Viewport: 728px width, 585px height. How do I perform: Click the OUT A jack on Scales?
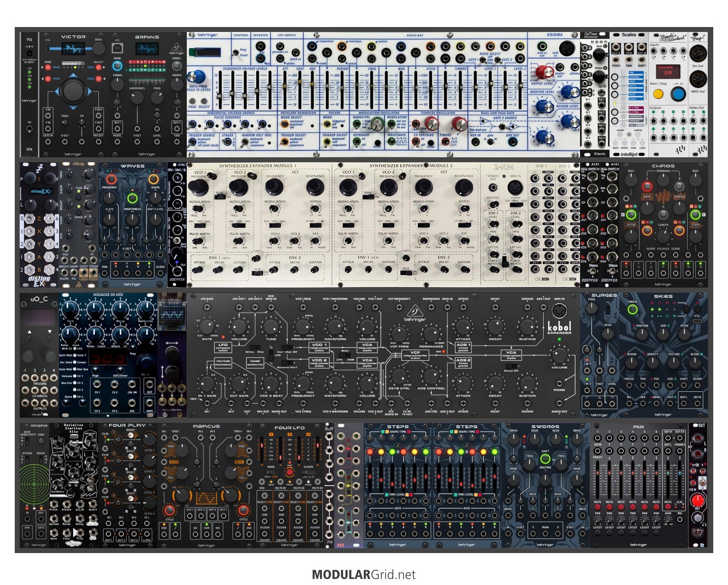(616, 47)
